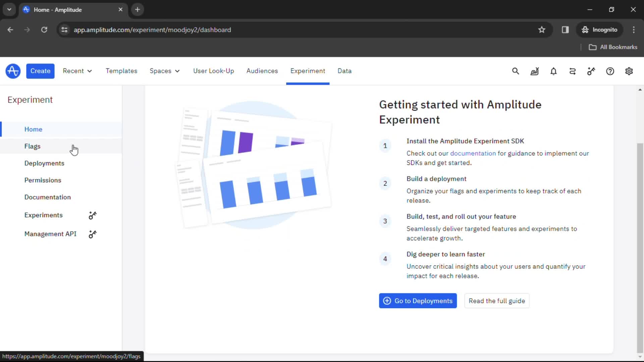
Task: Open Documentation in the sidebar
Action: click(61, 197)
